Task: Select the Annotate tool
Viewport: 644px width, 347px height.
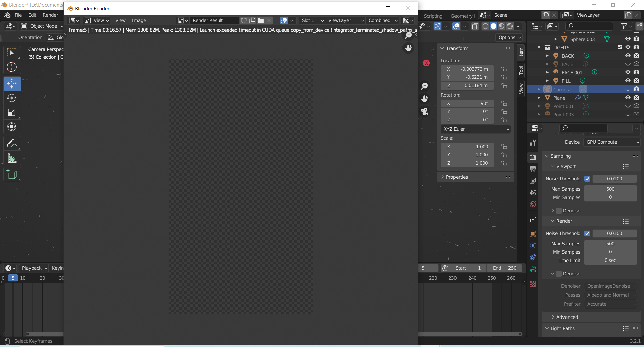Action: (x=12, y=143)
